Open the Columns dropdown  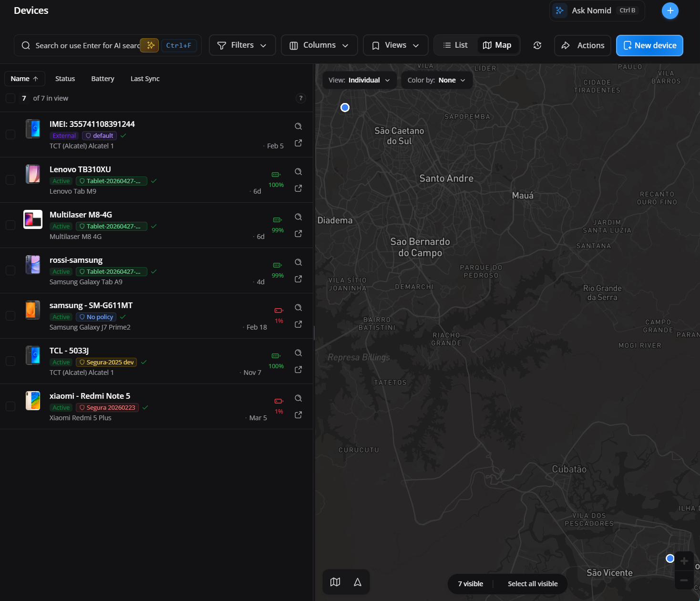319,45
